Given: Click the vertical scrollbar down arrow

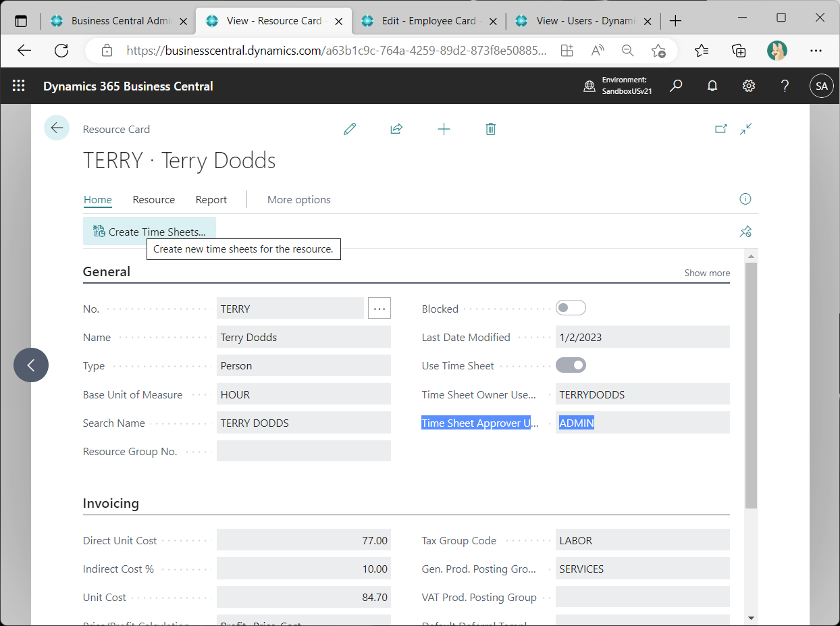Looking at the screenshot, I should [751, 617].
